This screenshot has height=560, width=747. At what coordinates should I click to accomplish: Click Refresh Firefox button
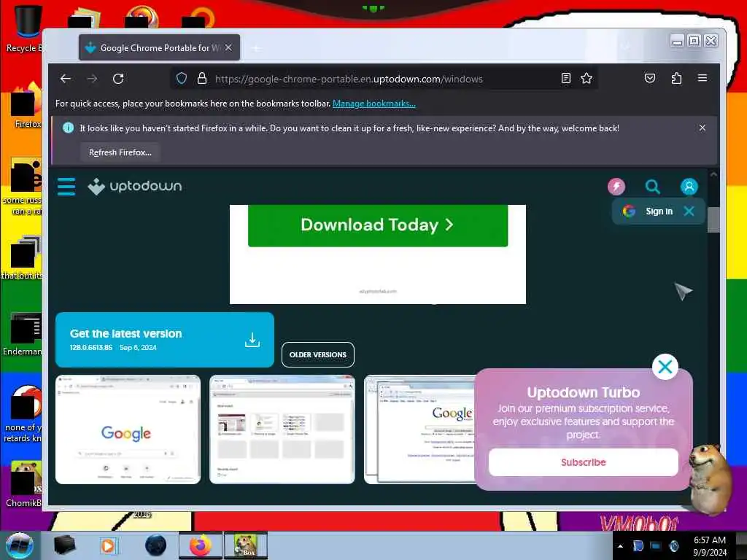[120, 152]
